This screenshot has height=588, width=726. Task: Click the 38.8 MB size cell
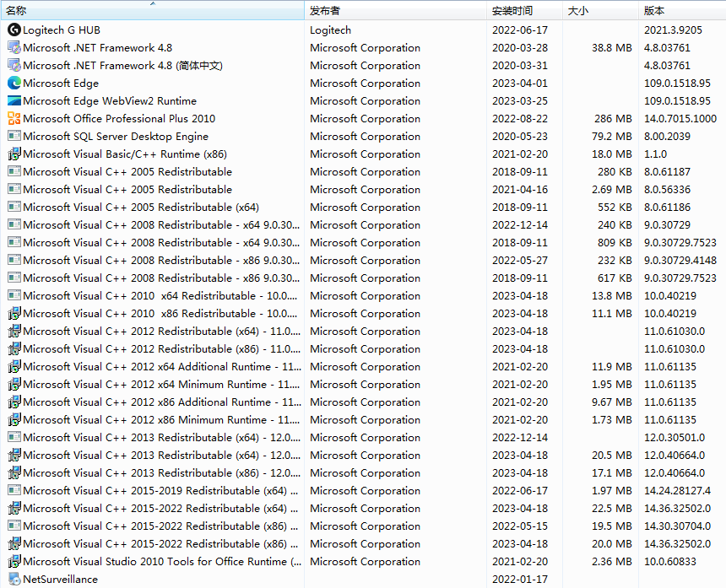click(x=612, y=47)
